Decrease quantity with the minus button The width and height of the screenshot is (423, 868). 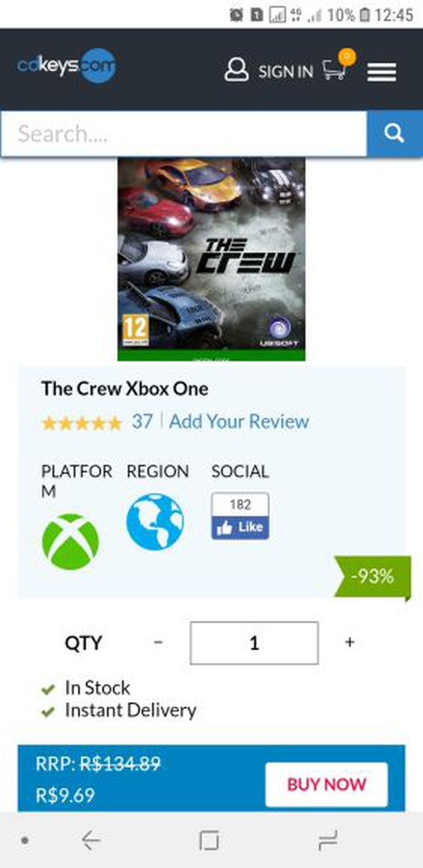(158, 642)
